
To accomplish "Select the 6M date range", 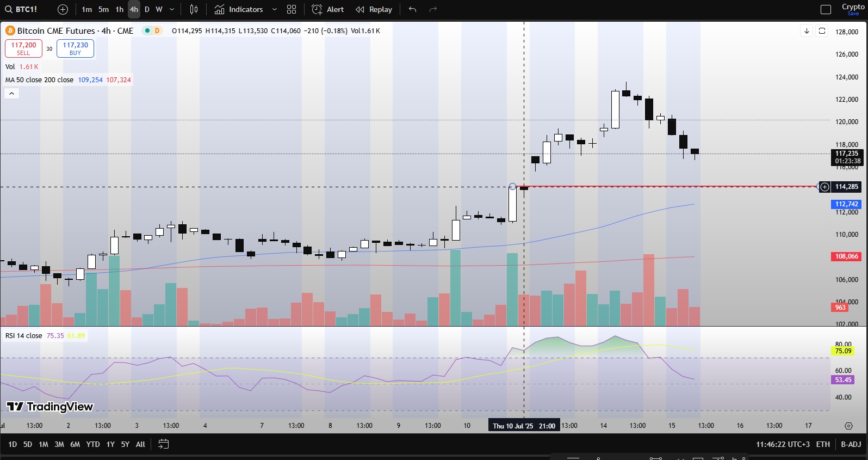I will pyautogui.click(x=75, y=444).
